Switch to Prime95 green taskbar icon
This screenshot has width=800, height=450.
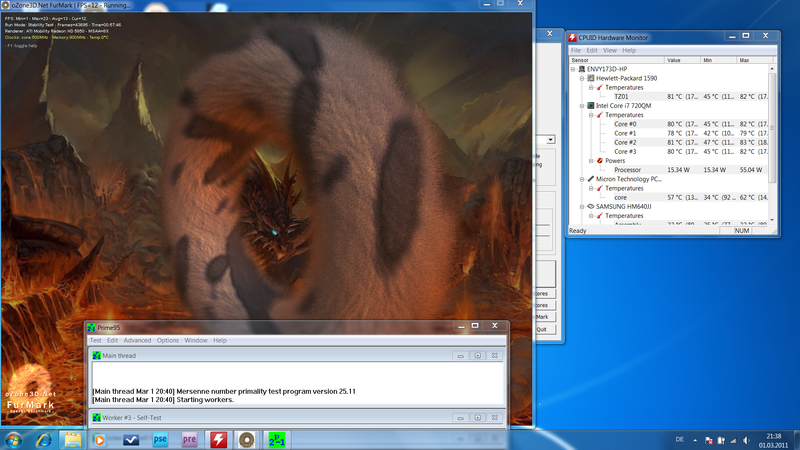277,440
